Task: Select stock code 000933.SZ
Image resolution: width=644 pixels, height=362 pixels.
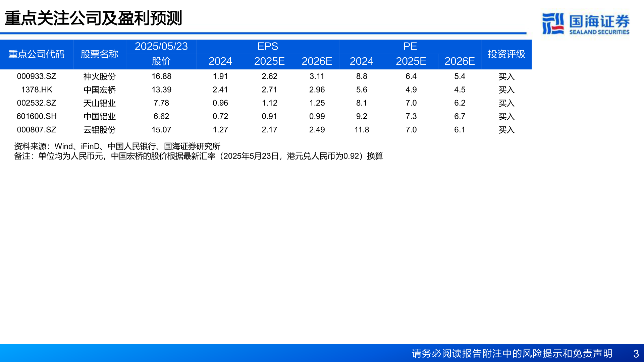Action: [37, 76]
